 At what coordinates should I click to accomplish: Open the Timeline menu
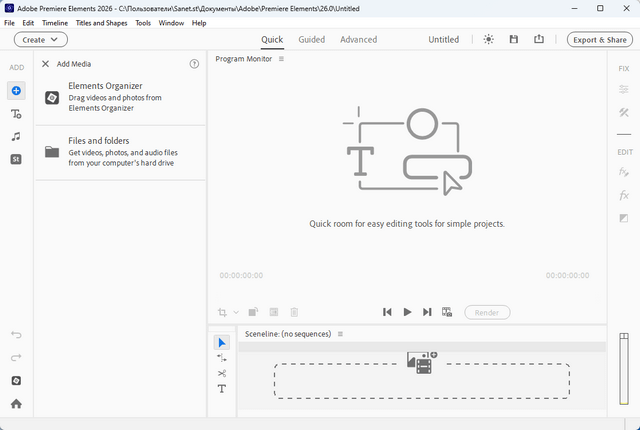coord(55,22)
